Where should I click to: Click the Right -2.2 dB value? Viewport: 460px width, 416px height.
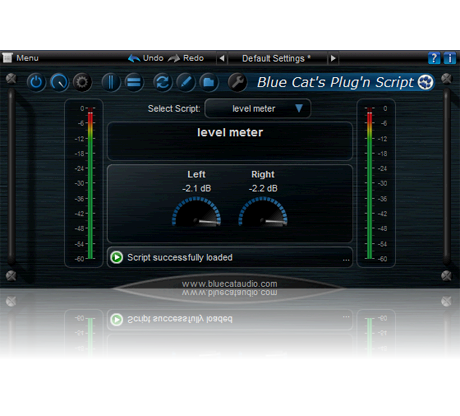(x=263, y=189)
